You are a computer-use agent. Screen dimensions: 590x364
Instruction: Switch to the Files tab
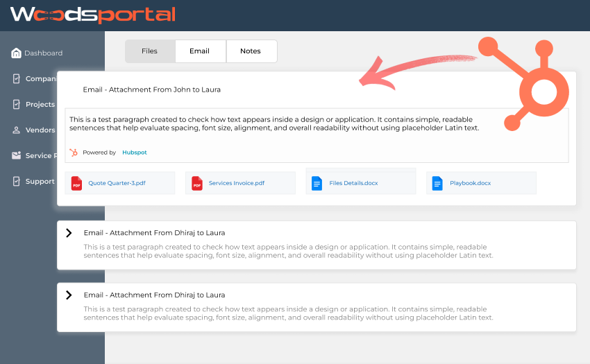150,51
